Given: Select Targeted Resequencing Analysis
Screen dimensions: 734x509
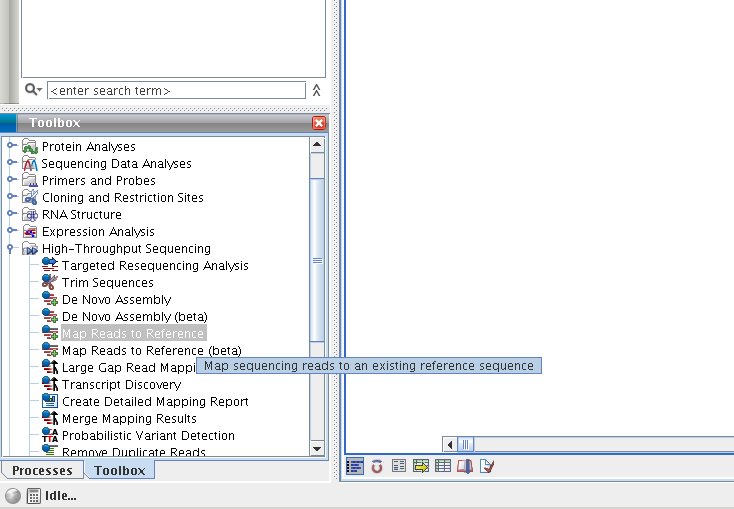Looking at the screenshot, I should click(x=155, y=266).
